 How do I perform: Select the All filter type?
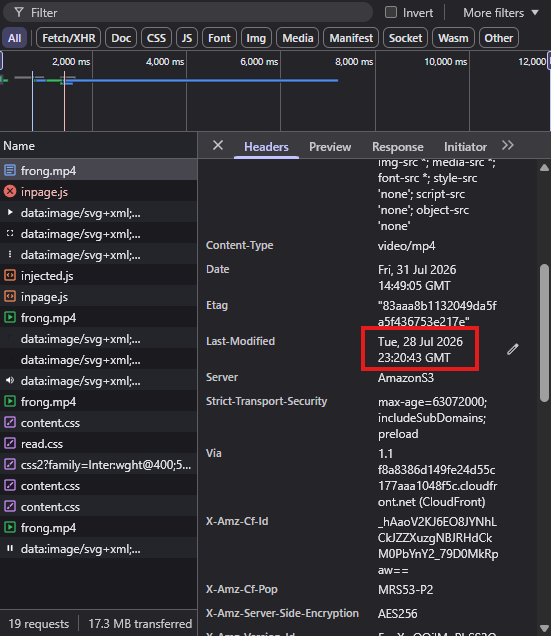pos(15,38)
